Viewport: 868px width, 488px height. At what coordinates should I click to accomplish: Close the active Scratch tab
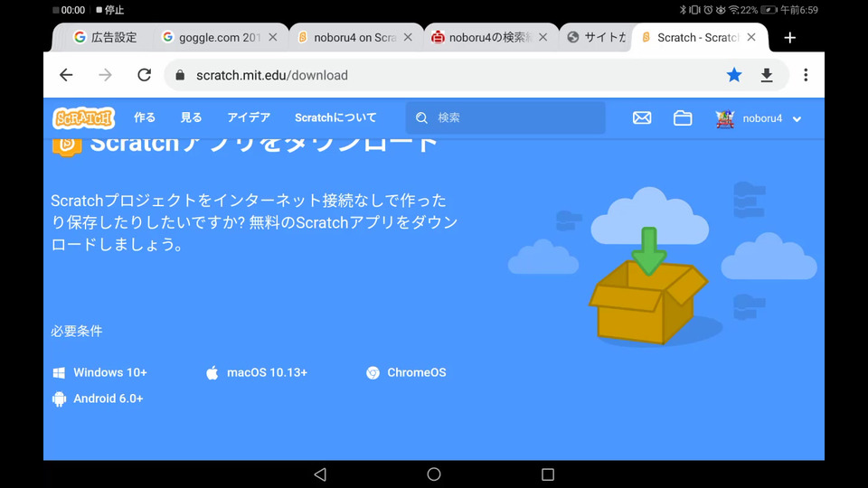(751, 37)
